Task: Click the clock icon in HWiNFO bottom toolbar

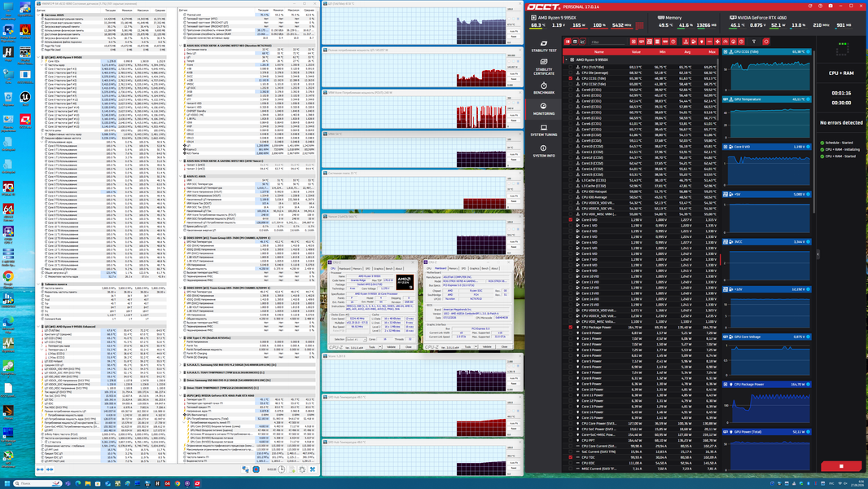Action: (x=281, y=469)
